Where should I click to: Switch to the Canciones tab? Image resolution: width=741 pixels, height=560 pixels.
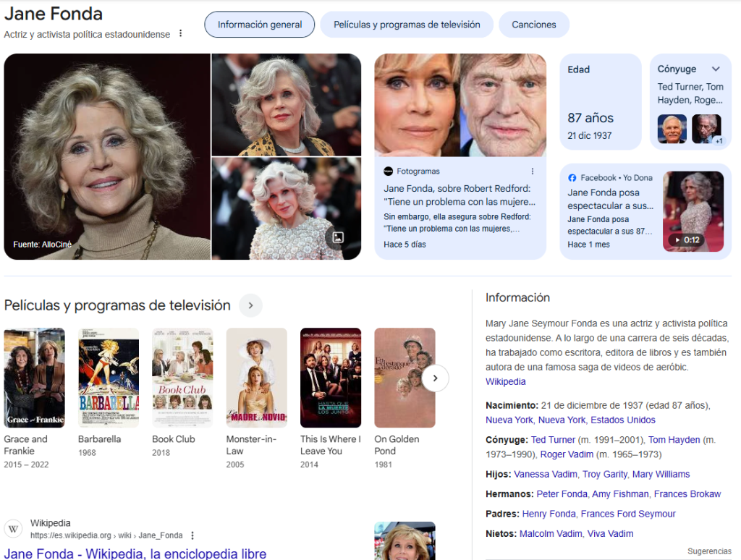[534, 25]
